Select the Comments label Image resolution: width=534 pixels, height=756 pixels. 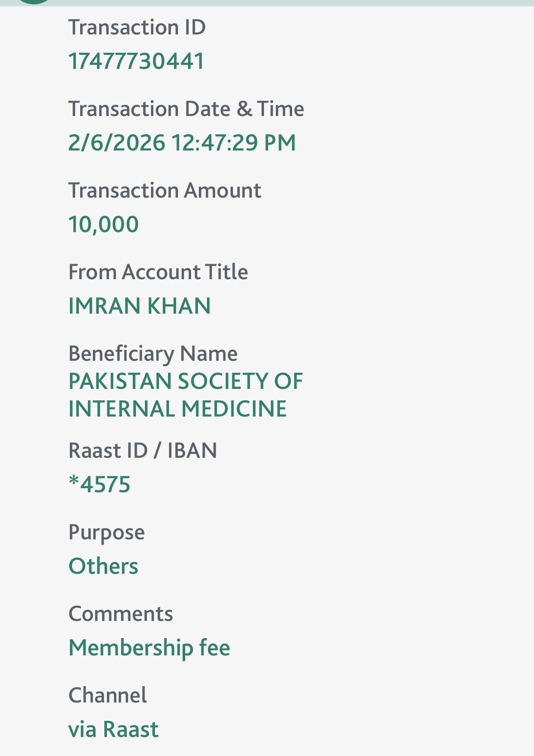[x=120, y=614]
